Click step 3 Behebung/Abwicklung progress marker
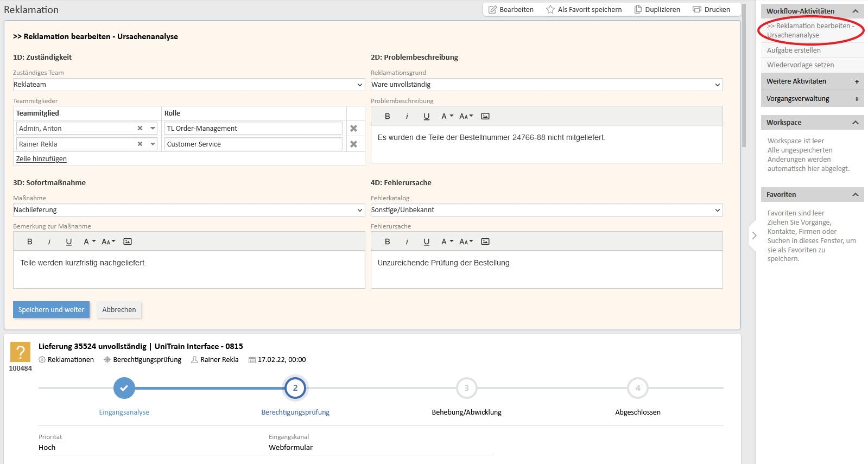 click(x=466, y=388)
